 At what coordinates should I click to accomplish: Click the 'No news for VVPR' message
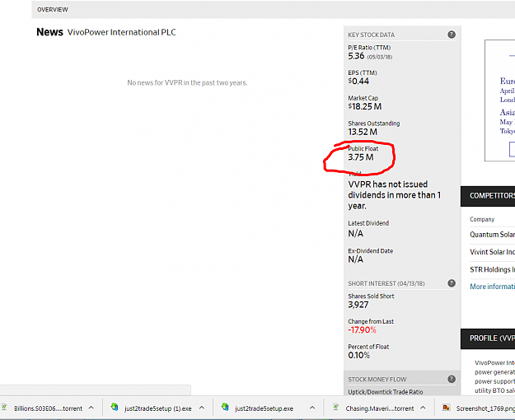(187, 82)
